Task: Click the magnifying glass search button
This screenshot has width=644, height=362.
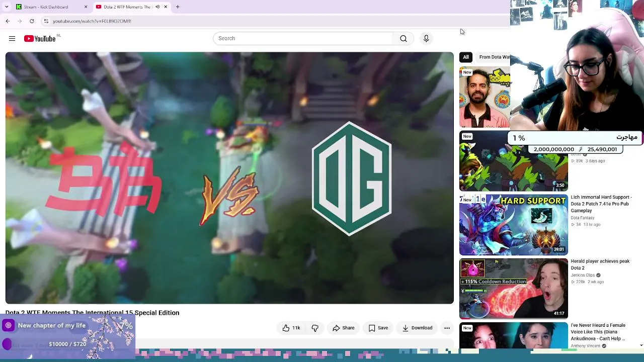Action: click(404, 39)
